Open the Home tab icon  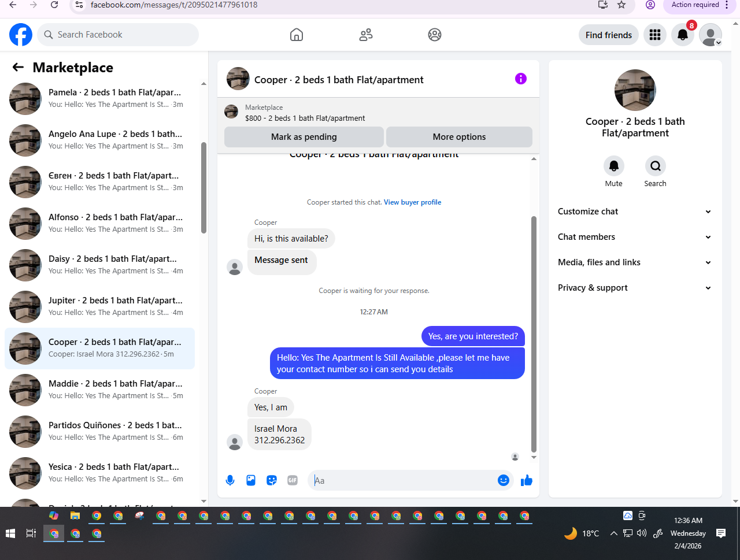(x=297, y=35)
